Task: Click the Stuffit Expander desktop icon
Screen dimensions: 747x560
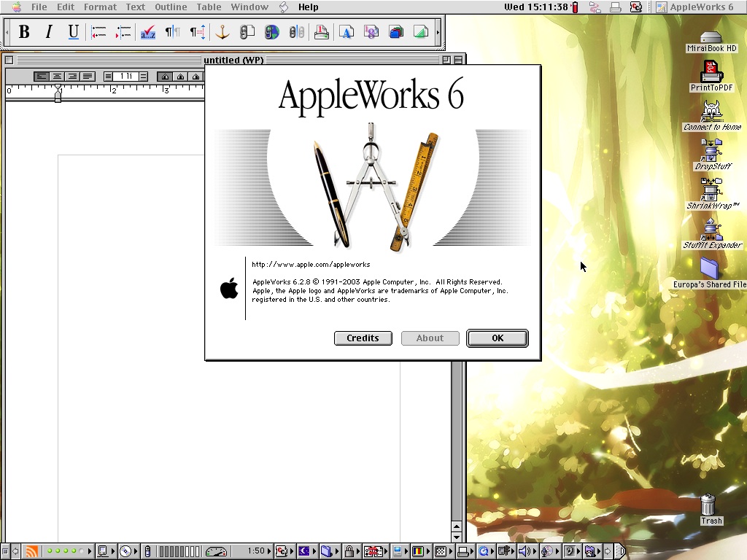Action: [x=711, y=231]
